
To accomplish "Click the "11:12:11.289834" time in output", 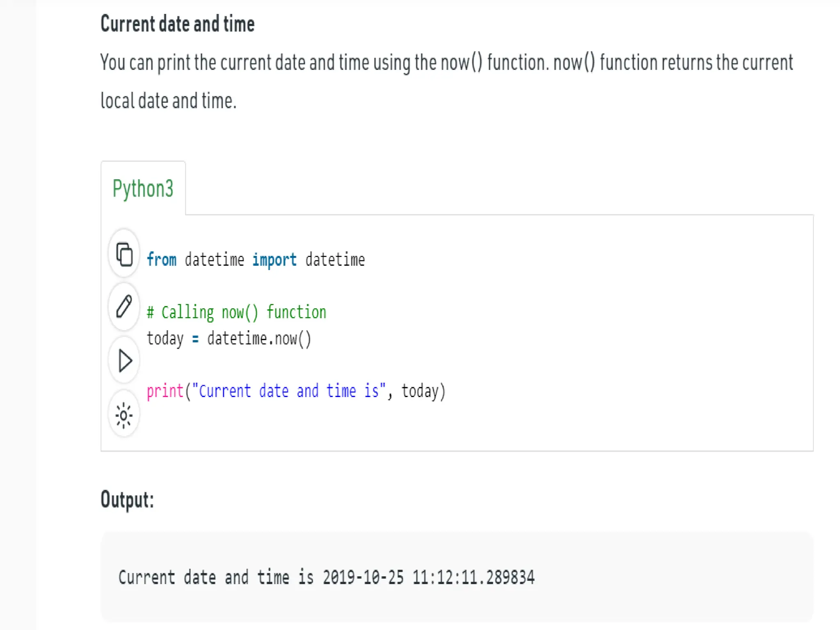I will (x=473, y=577).
